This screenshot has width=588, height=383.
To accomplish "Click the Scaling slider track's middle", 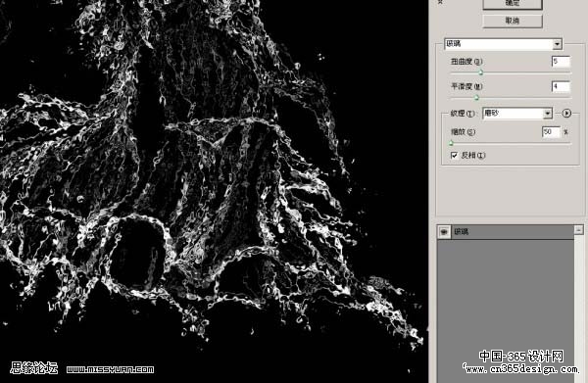I will point(511,143).
